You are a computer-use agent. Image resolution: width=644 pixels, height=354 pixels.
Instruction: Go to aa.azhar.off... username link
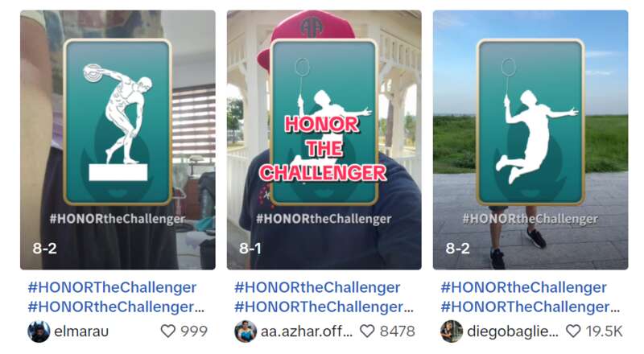[x=307, y=331]
